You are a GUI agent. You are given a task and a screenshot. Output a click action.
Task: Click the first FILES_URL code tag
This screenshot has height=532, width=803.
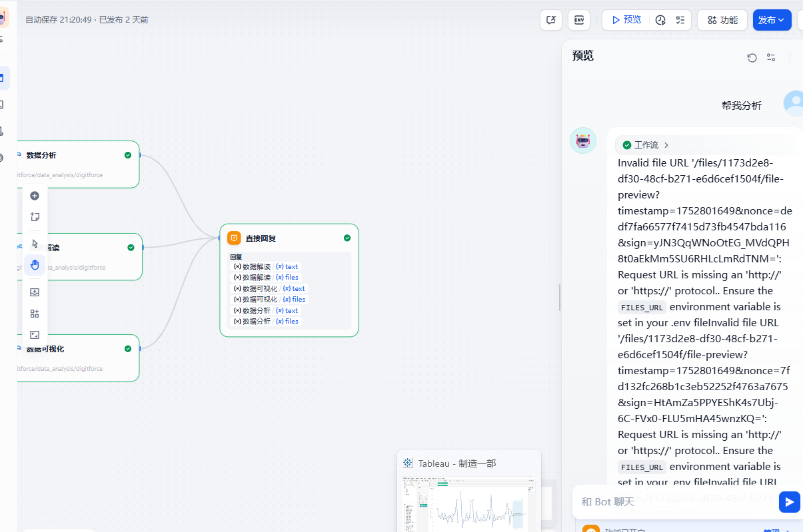(x=642, y=307)
